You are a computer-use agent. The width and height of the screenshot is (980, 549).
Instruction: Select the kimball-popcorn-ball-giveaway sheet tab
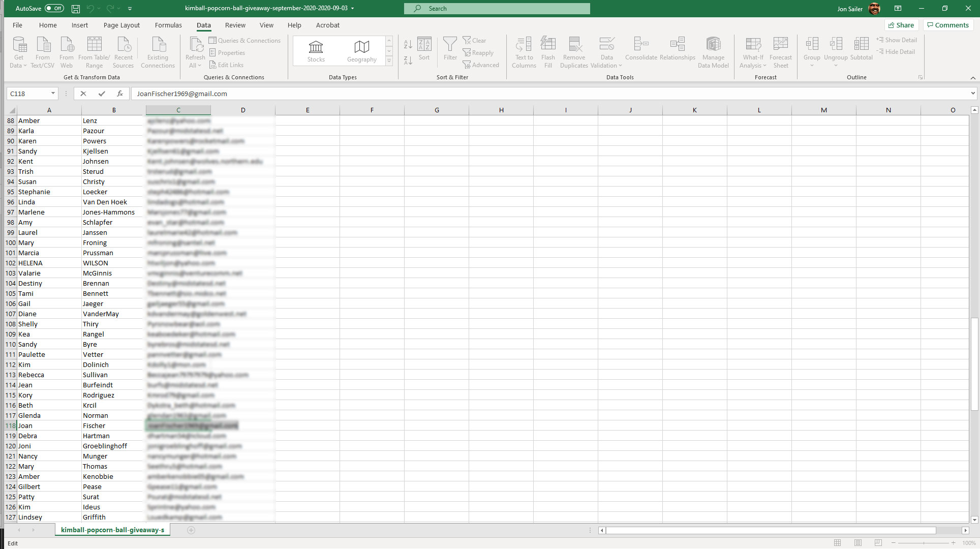pos(112,530)
